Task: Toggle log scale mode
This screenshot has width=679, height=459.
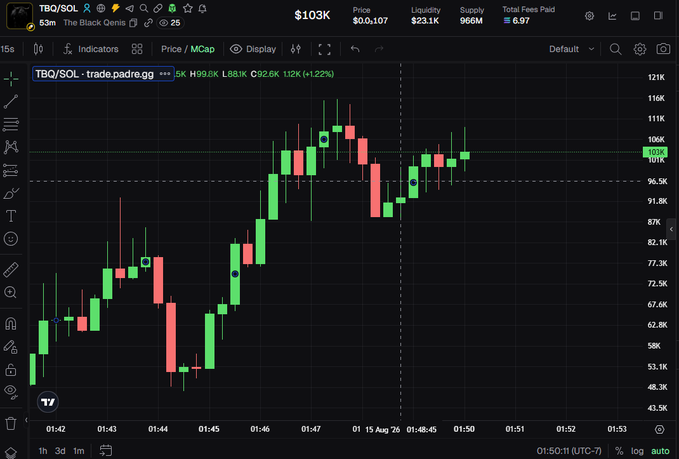Action: (x=637, y=451)
